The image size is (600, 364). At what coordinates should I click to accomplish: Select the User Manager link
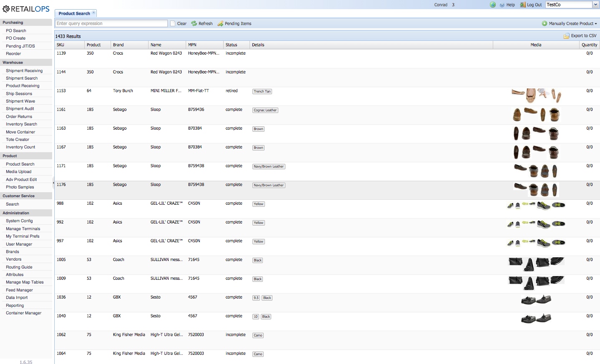click(x=19, y=244)
